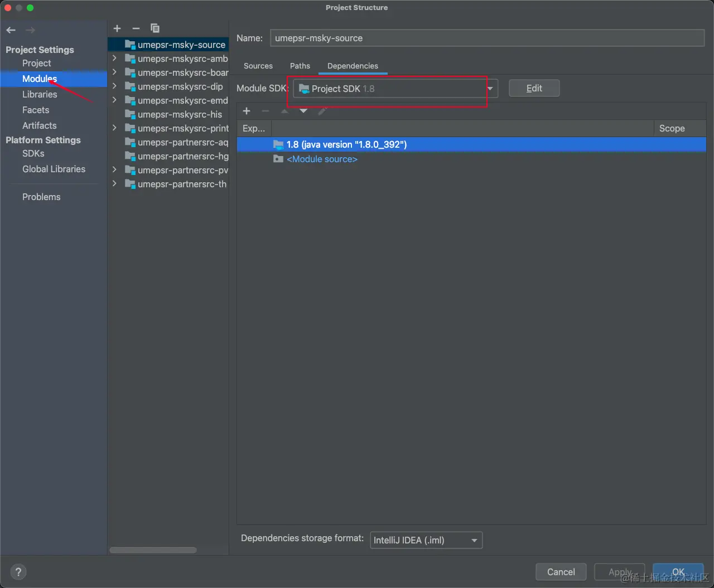Expand the umepsr-partnersrc-th module
714x588 pixels.
pyautogui.click(x=114, y=183)
